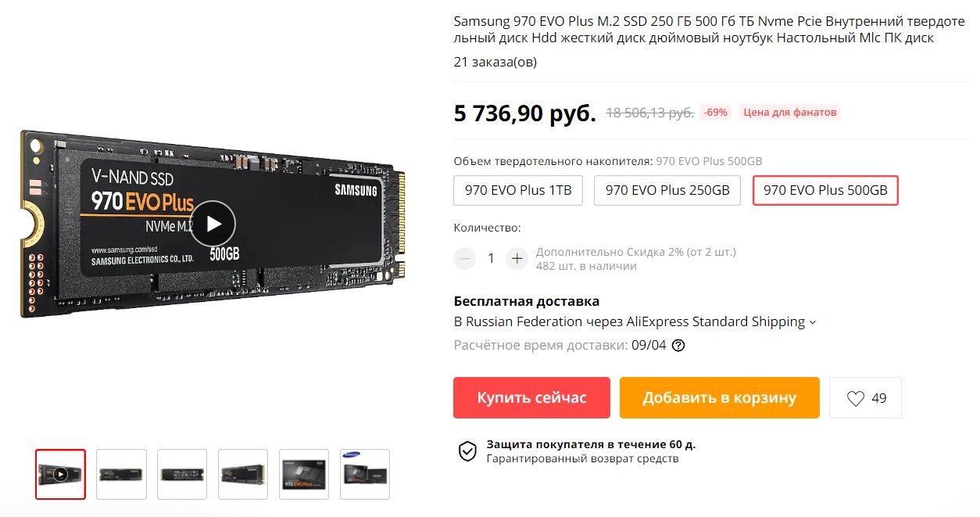Click the Цена для фанатов badge
The image size is (980, 517).
[789, 113]
